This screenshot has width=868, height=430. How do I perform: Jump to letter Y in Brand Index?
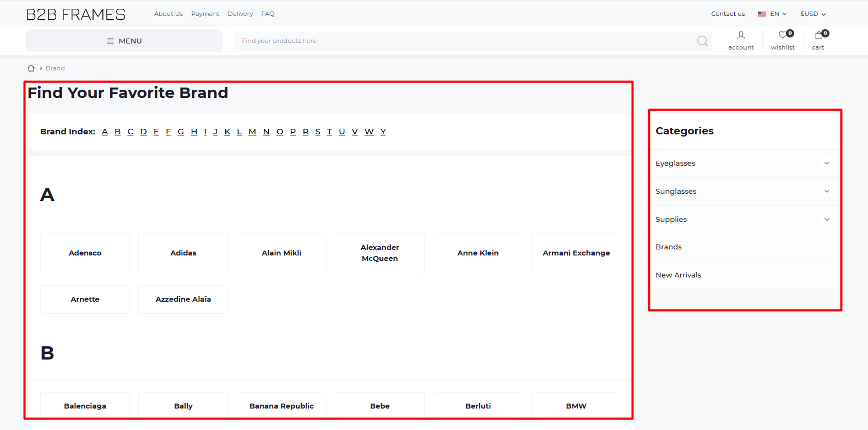(x=383, y=132)
